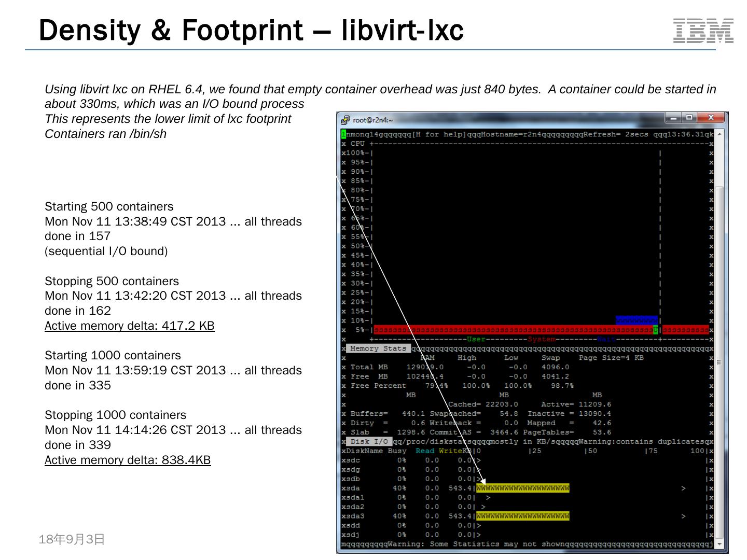Click 'Active= 11209.6' value
This screenshot has width=747, height=560.
576,404
